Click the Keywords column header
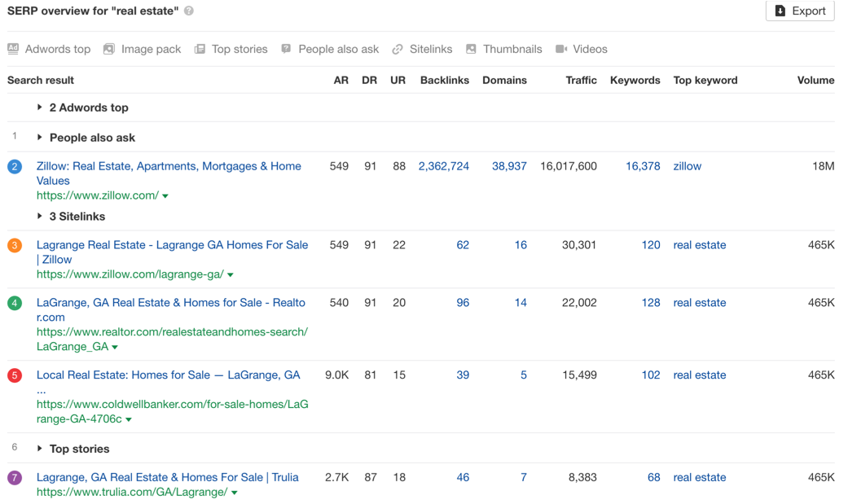The width and height of the screenshot is (848, 504). click(635, 81)
